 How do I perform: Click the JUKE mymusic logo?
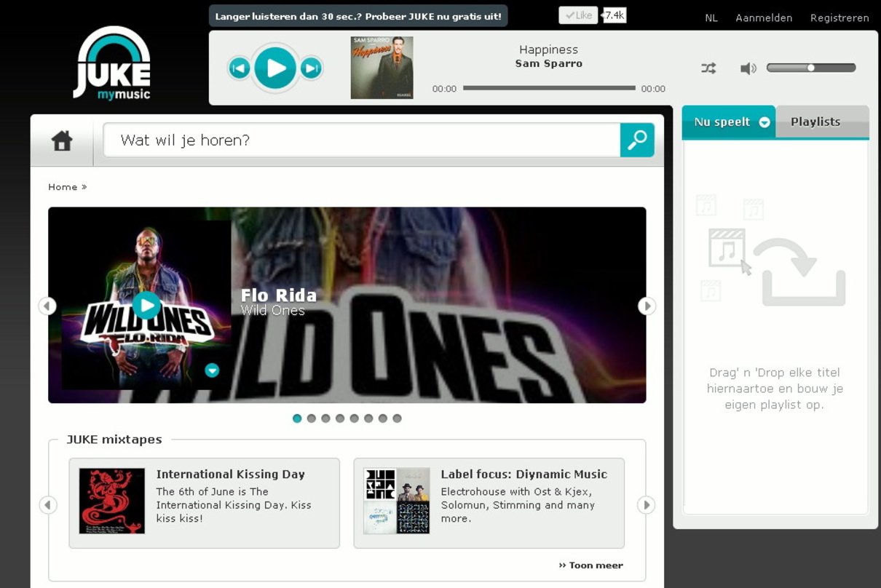click(111, 63)
